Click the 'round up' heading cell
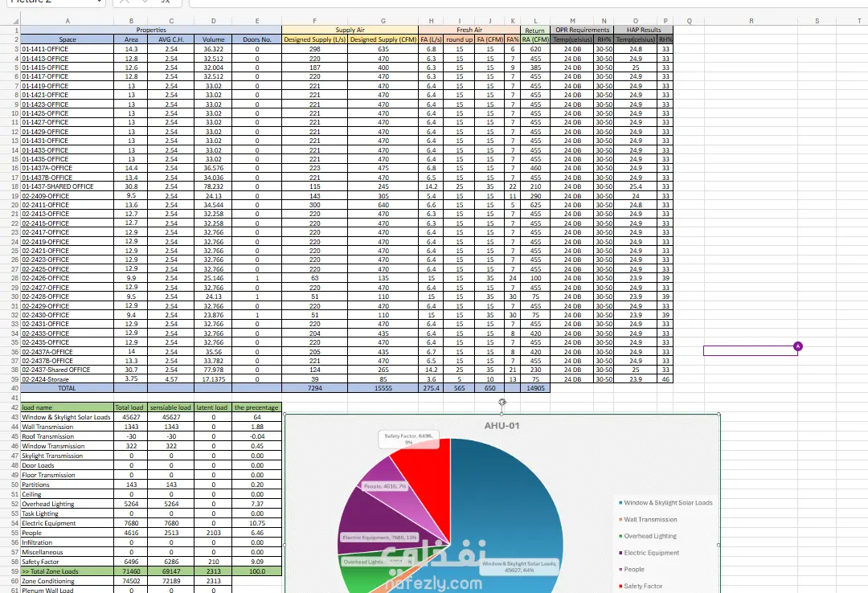868x593 pixels. [x=460, y=39]
